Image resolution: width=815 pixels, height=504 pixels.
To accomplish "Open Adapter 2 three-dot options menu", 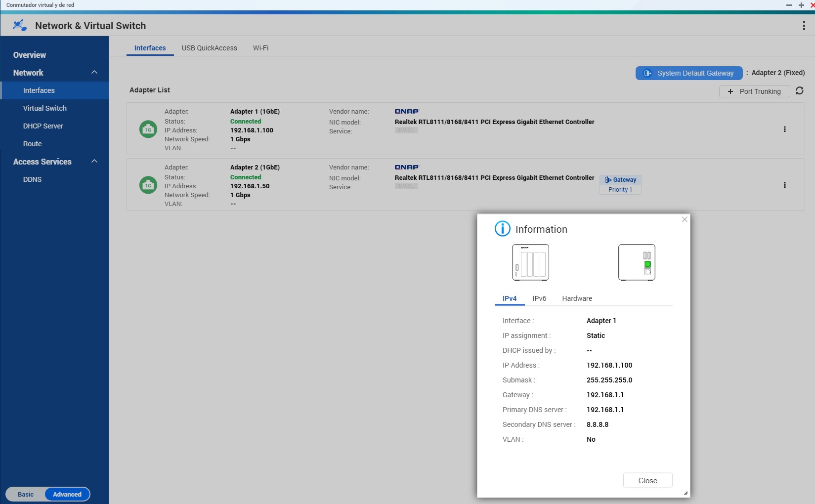I will (784, 185).
